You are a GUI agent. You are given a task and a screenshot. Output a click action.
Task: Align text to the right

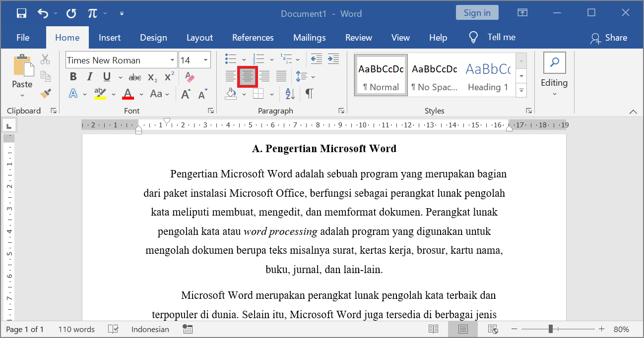pos(264,76)
